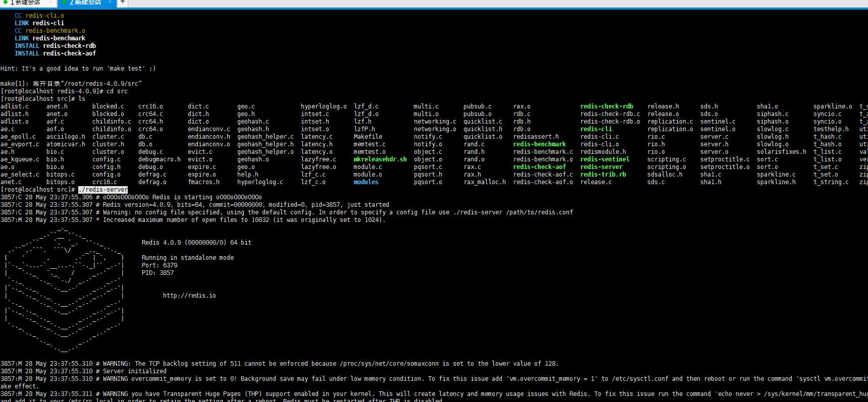The image size is (868, 402).
Task: Click the asciilogo.h file name
Action: coord(66,137)
